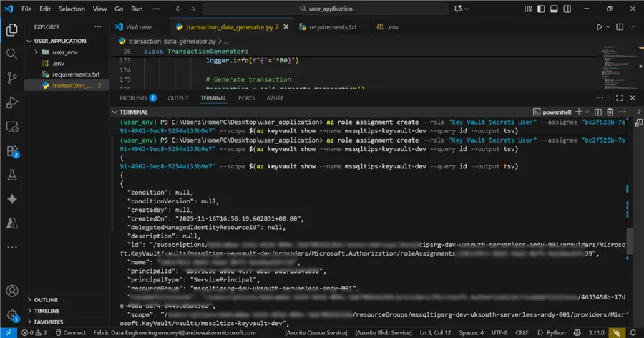Image resolution: width=644 pixels, height=338 pixels.
Task: Toggle primary side bar visibility
Action: [541, 9]
